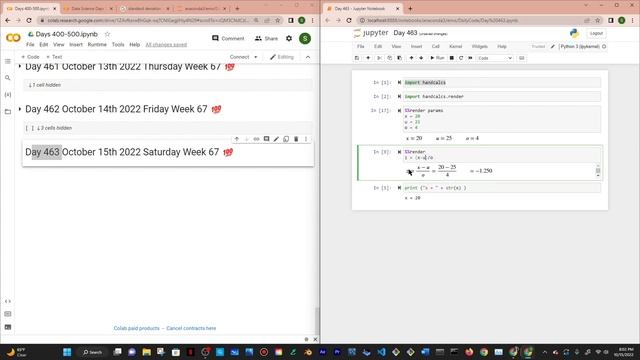Toggle run marker on import handcalcs cell

coord(399,82)
